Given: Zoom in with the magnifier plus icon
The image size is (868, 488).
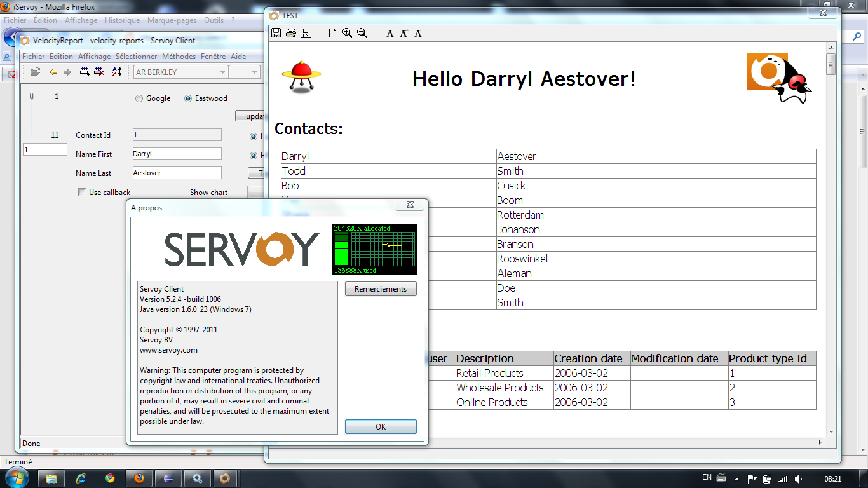Looking at the screenshot, I should pyautogui.click(x=348, y=33).
